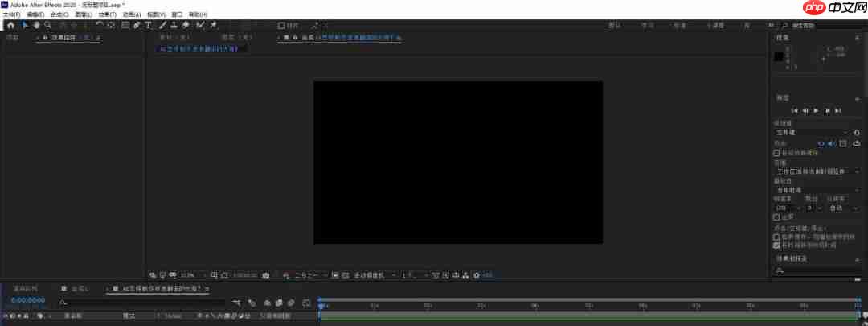
Task: Click the search help magnifier icon
Action: coord(785,26)
